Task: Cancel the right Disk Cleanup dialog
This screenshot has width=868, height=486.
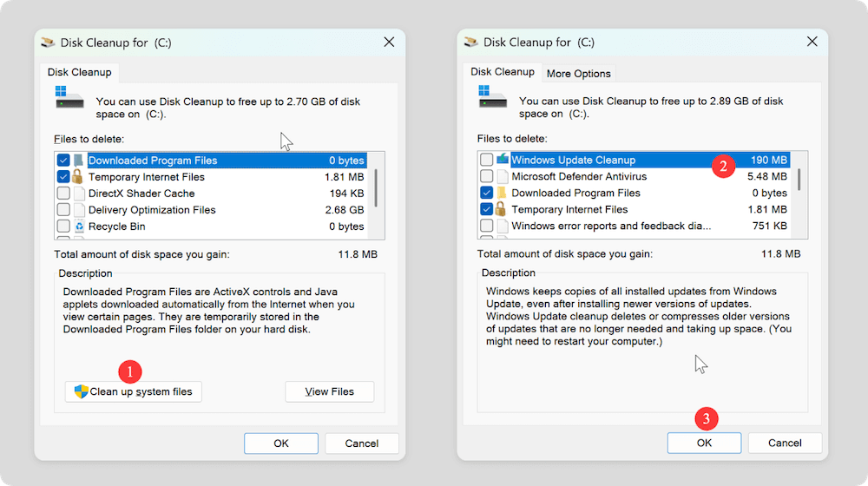Action: coord(785,443)
